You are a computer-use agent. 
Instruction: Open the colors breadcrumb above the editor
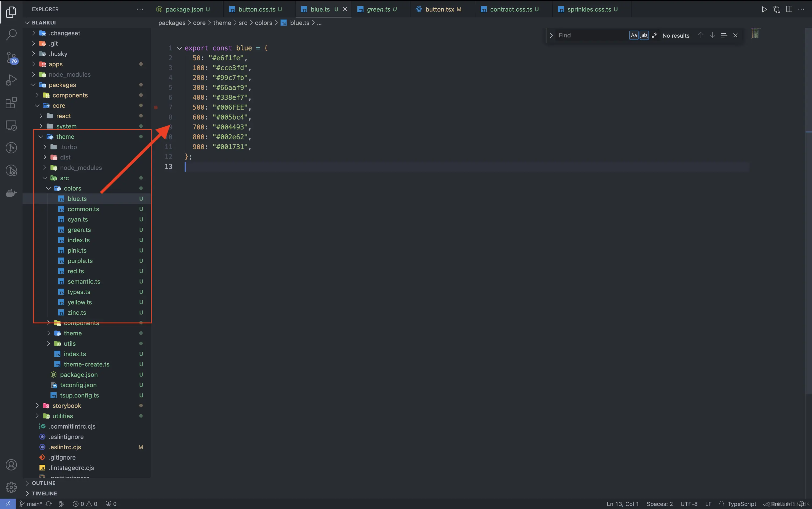(x=263, y=23)
